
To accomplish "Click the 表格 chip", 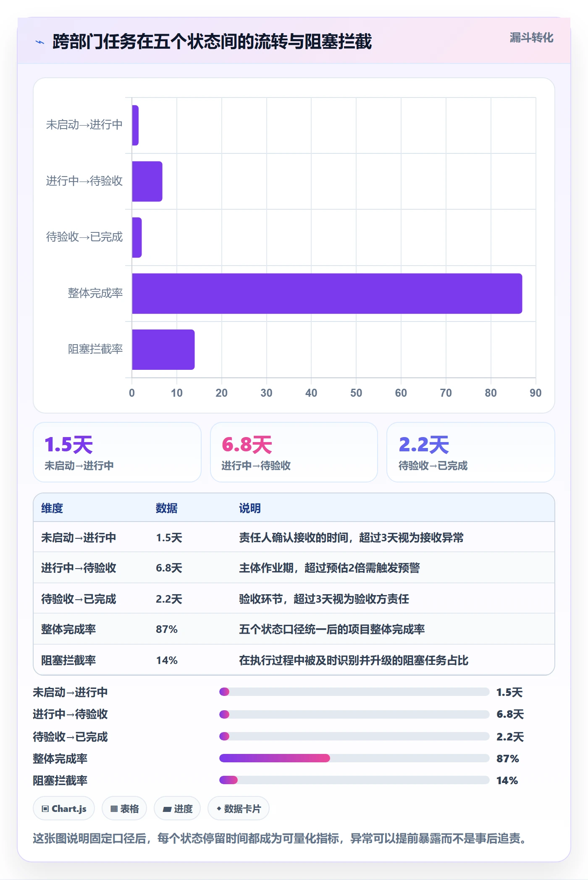I will (124, 808).
